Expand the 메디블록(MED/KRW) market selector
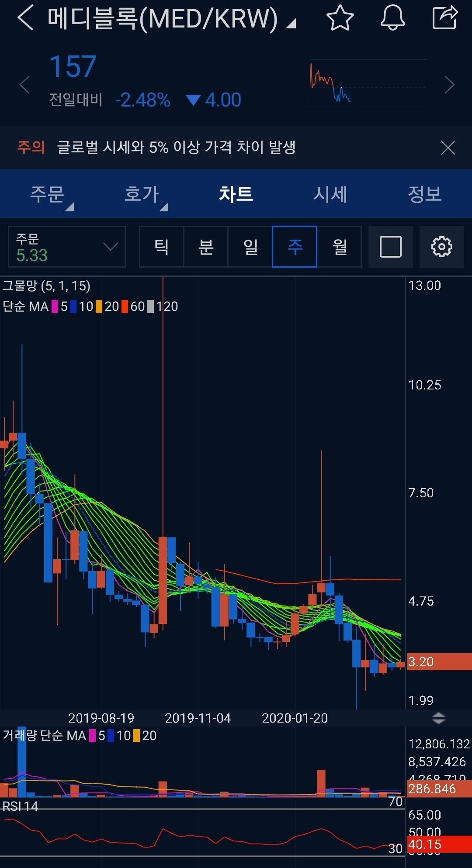Screen dimensions: 472x868 (x=170, y=19)
